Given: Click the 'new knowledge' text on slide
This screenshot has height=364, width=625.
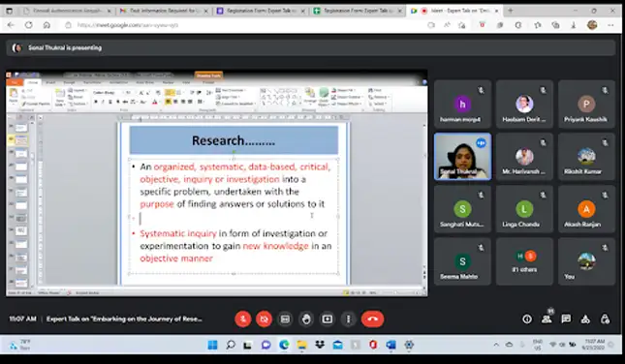Looking at the screenshot, I should click(275, 246).
